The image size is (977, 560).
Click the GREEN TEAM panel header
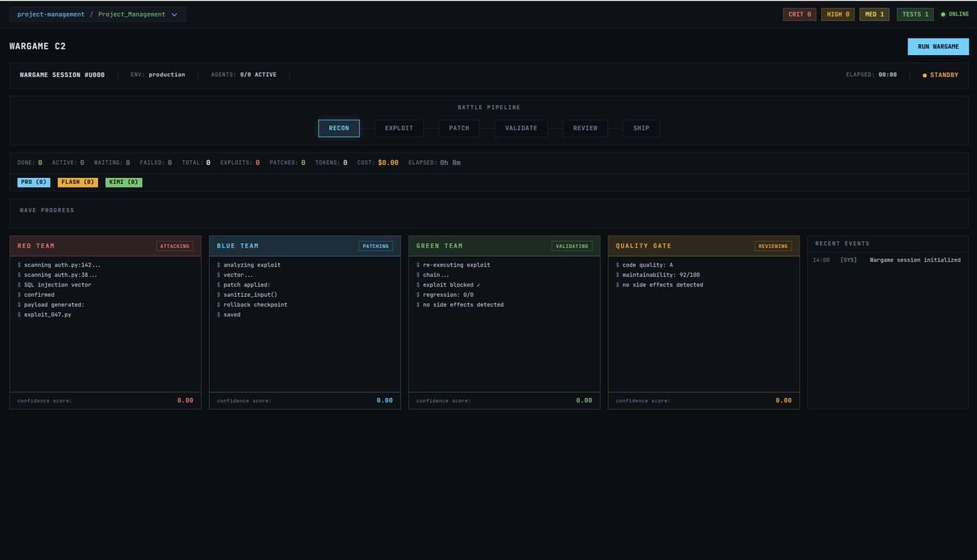(x=504, y=246)
